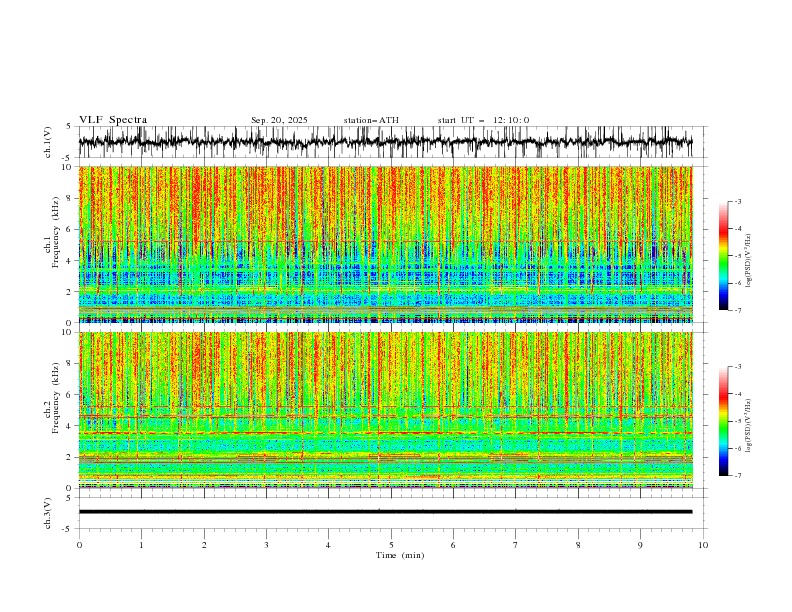Click ch.1 frequency tick label '6'
Image resolution: width=792 pixels, height=612 pixels.
coord(71,229)
